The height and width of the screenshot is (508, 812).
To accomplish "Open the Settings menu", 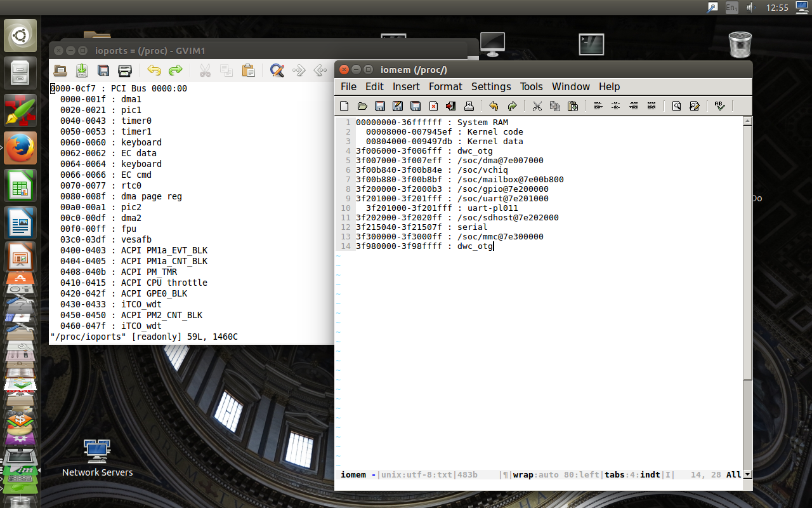I will [490, 86].
